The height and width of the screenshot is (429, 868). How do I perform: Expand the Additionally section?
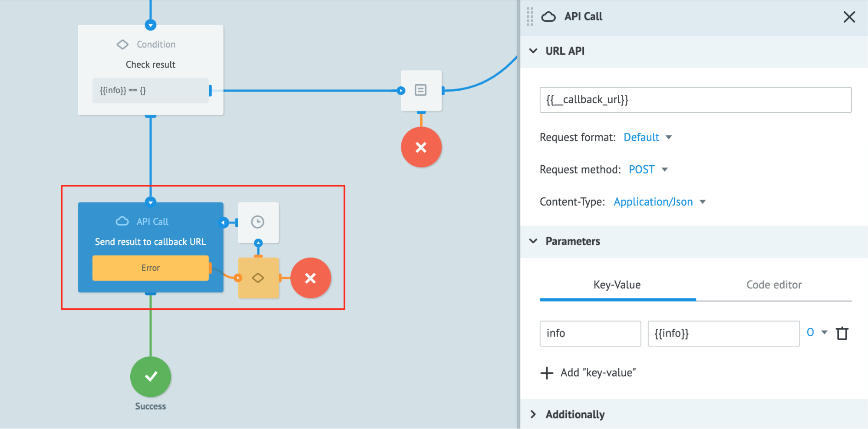[x=575, y=414]
